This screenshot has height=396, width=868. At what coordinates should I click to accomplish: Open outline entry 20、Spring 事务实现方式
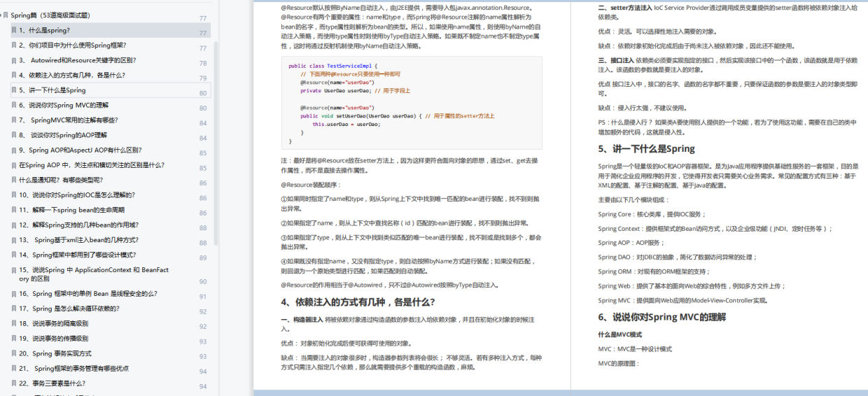pos(55,353)
